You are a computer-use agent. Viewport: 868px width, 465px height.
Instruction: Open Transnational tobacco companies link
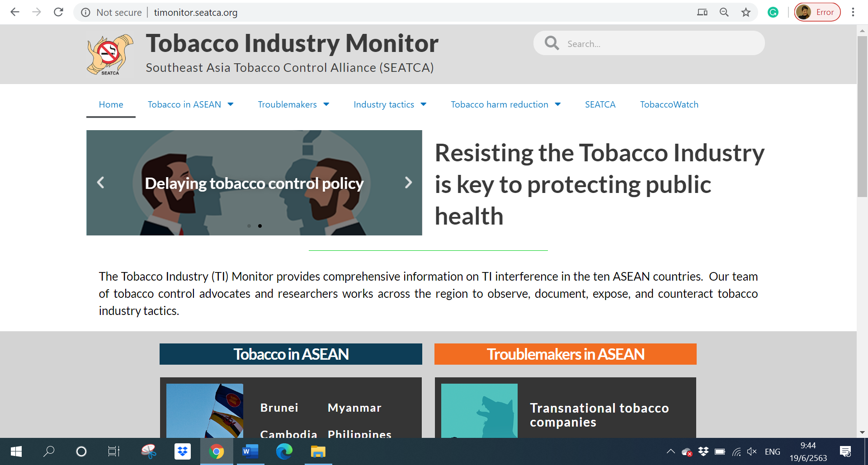pyautogui.click(x=599, y=415)
